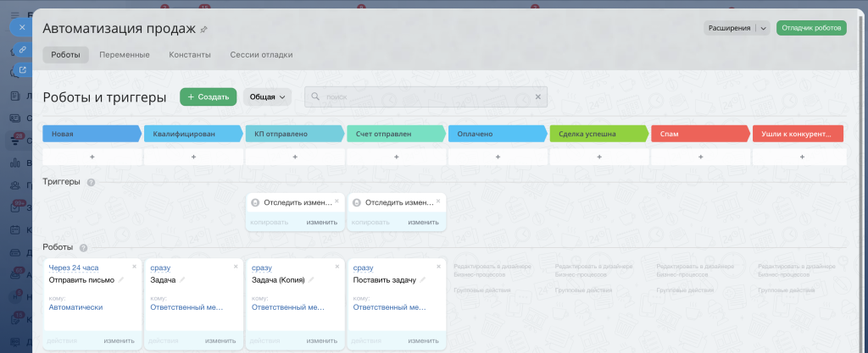Switch to Переменные tab
Viewport: 868px width, 353px height.
pos(125,55)
